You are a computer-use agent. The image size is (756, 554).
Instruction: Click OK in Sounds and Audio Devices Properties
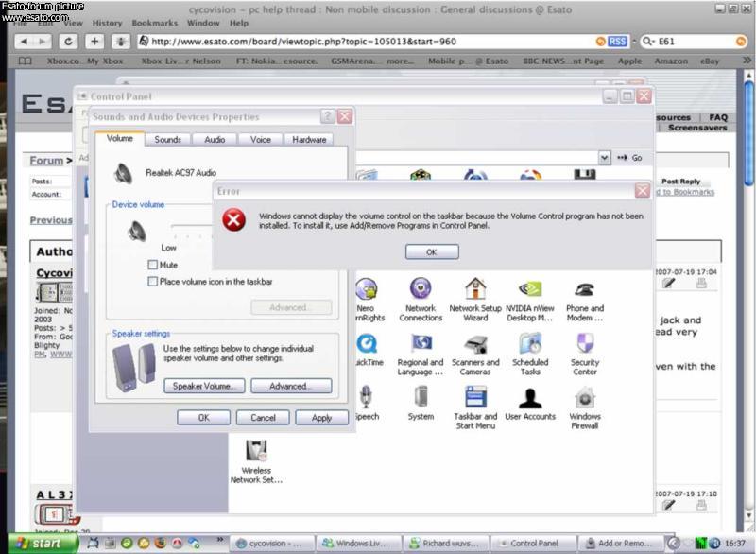203,418
